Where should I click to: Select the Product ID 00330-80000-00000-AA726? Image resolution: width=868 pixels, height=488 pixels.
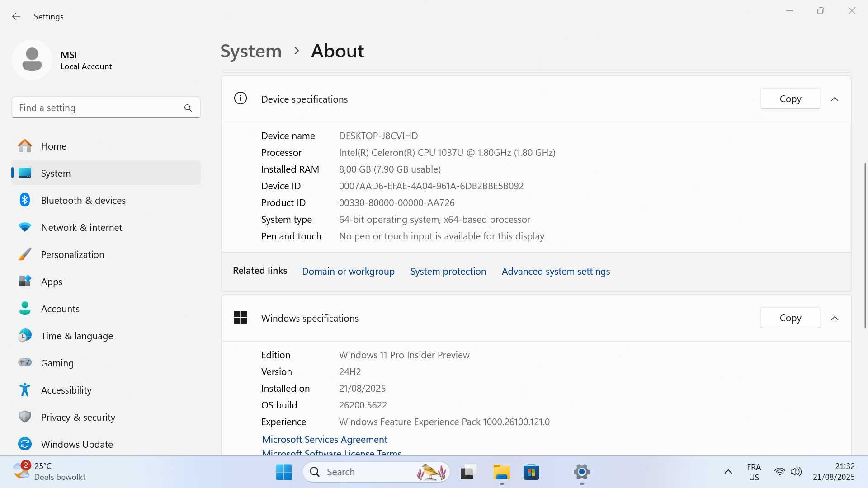pos(397,203)
